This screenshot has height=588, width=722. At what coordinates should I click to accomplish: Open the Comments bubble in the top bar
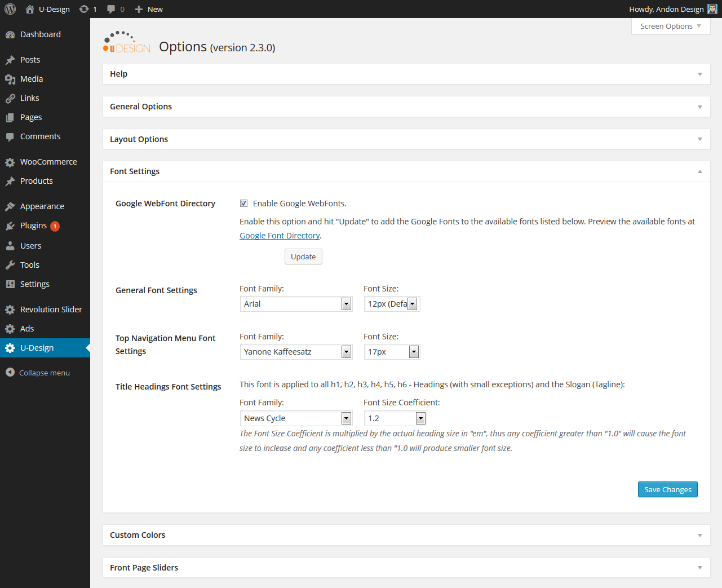pos(110,9)
